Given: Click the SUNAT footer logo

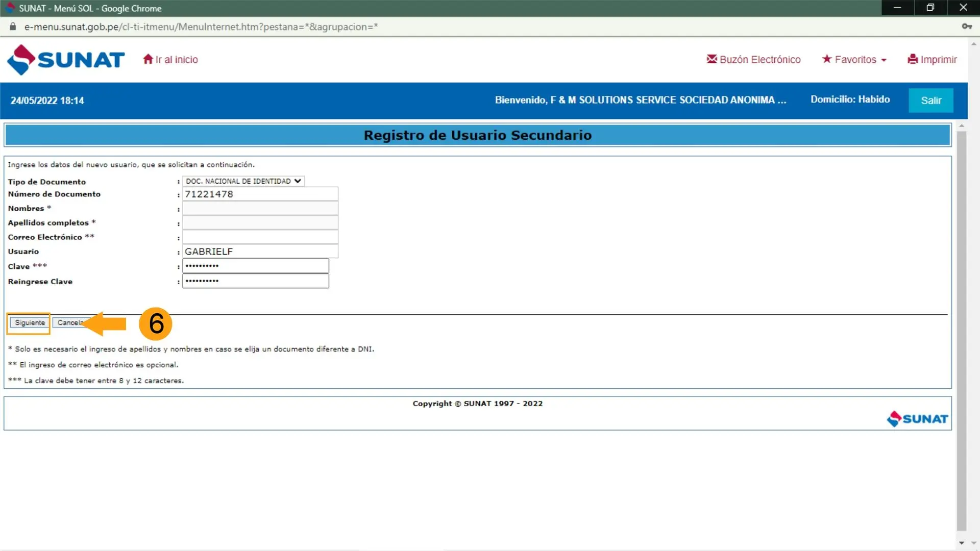Looking at the screenshot, I should (x=917, y=419).
